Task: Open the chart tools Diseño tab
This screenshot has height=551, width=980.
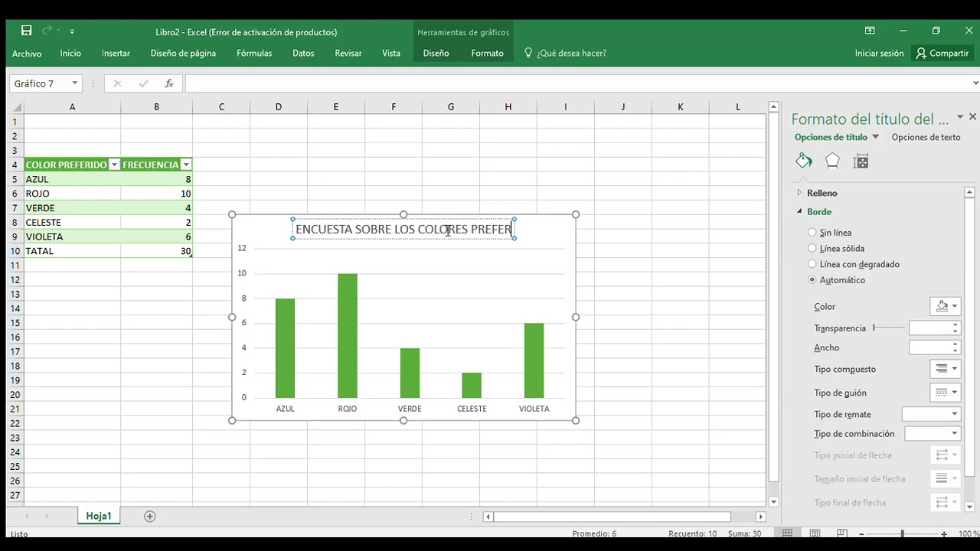Action: click(x=436, y=54)
